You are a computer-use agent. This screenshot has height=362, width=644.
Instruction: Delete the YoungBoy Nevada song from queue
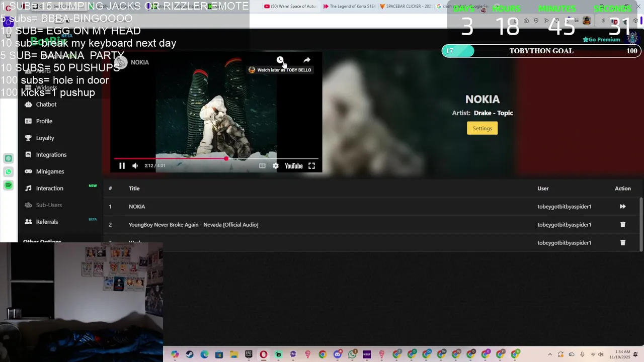coord(622,224)
